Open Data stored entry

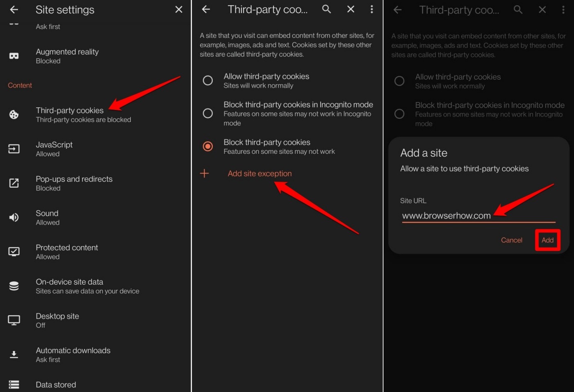coord(96,385)
